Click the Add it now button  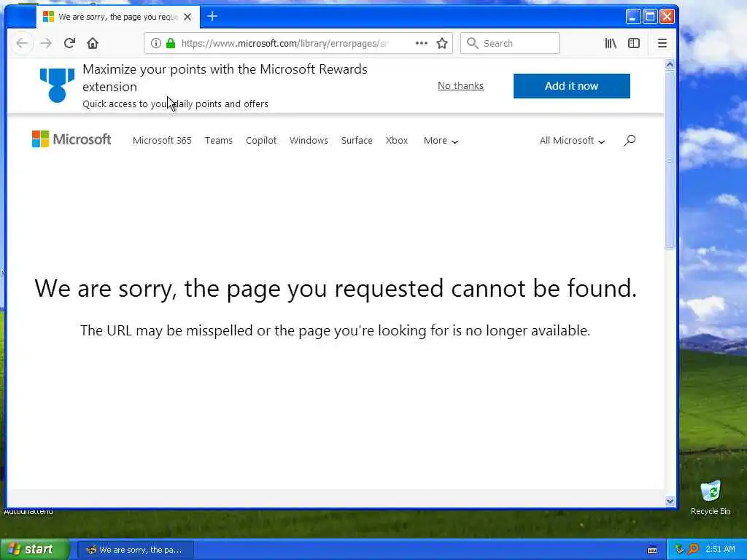(572, 86)
